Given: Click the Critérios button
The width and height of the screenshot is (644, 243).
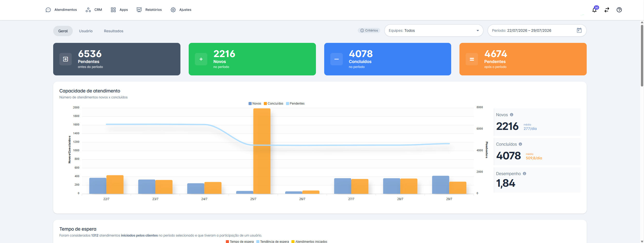Looking at the screenshot, I should 369,30.
